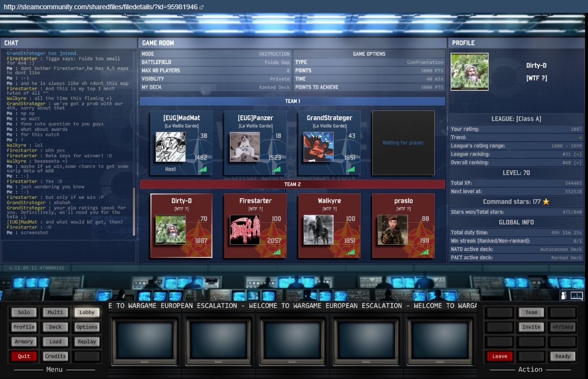Click the Team action button

[531, 313]
